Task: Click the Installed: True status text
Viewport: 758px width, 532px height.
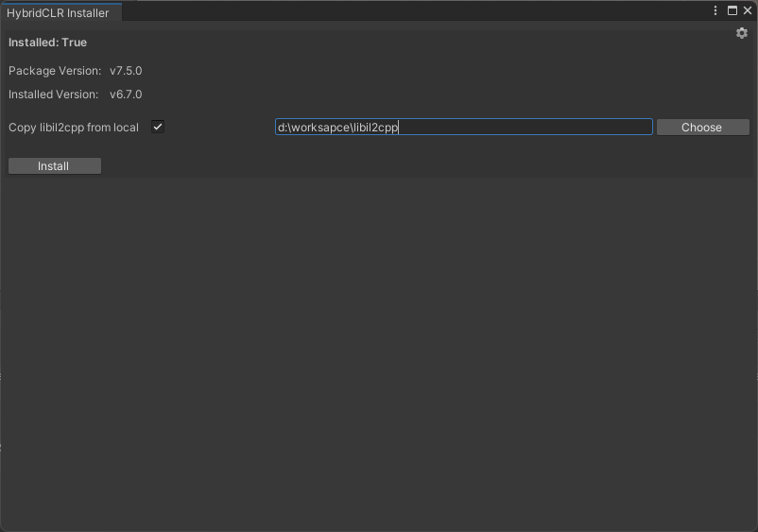Action: (47, 43)
